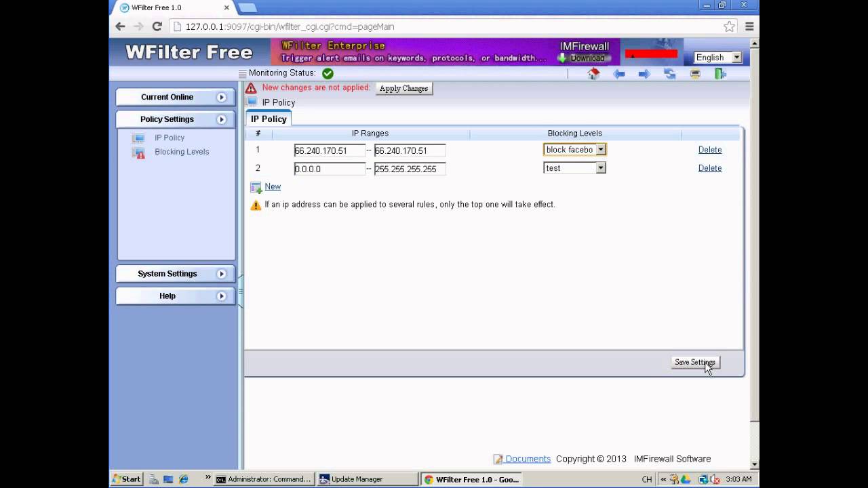868x488 pixels.
Task: Click the blue forward arrow in WFilter toolbar
Action: point(644,74)
